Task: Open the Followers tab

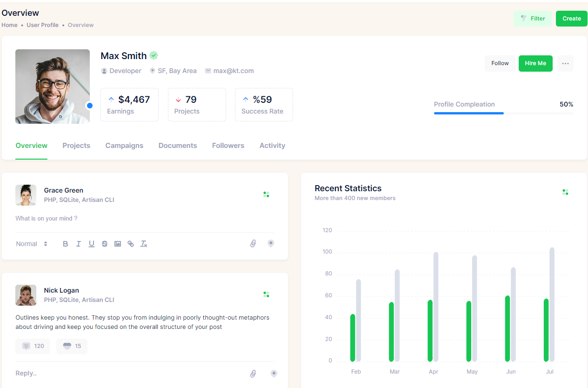Action: (228, 146)
